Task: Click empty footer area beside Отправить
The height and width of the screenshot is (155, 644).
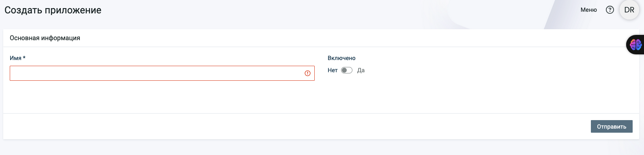Action: point(296,127)
